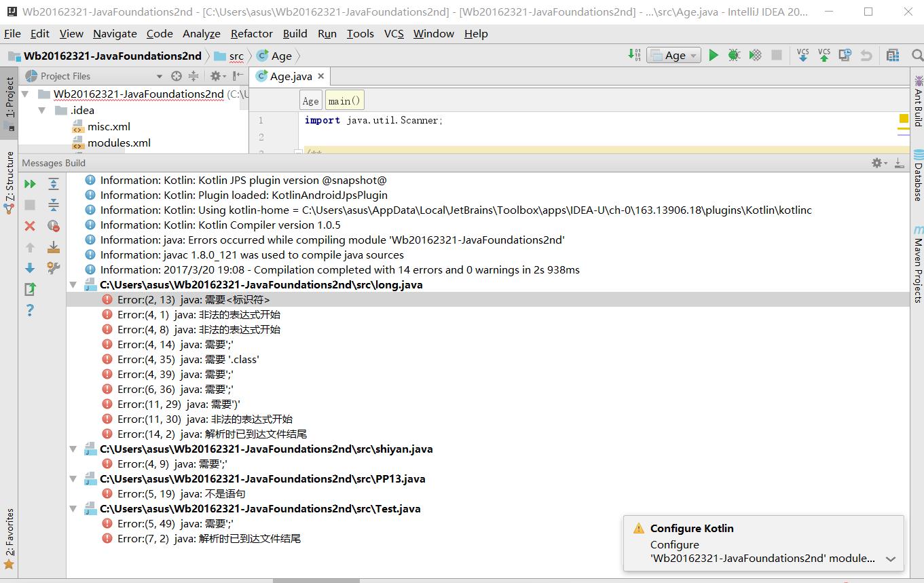Toggle Hide Warnings filter icon
The image size is (924, 583).
(x=54, y=226)
